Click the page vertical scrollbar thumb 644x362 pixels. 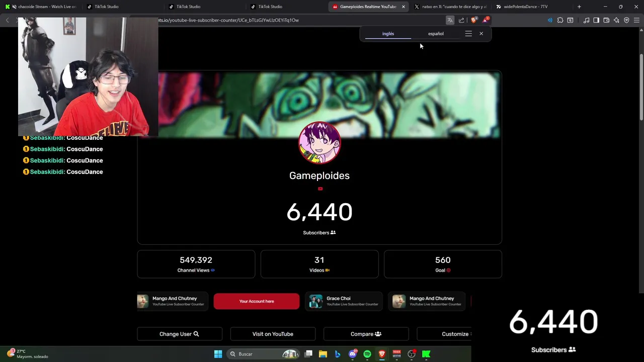click(x=641, y=86)
